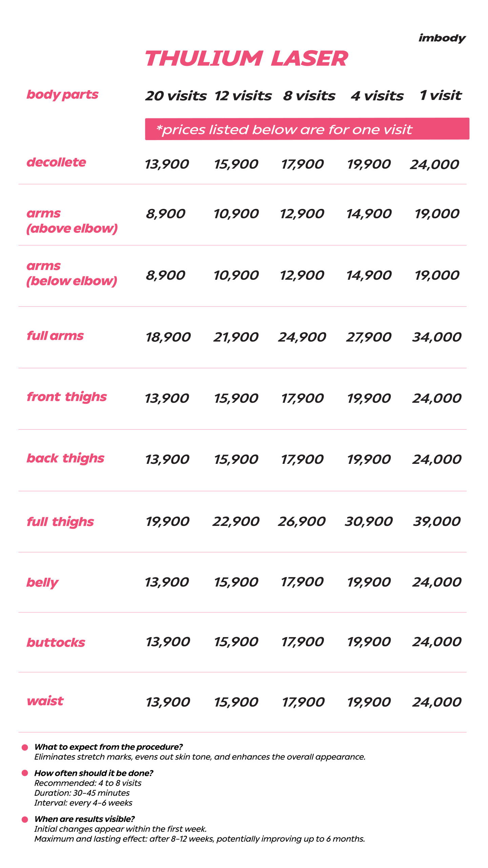Click the 'buttocks' row label
The height and width of the screenshot is (868, 488).
[x=56, y=643]
